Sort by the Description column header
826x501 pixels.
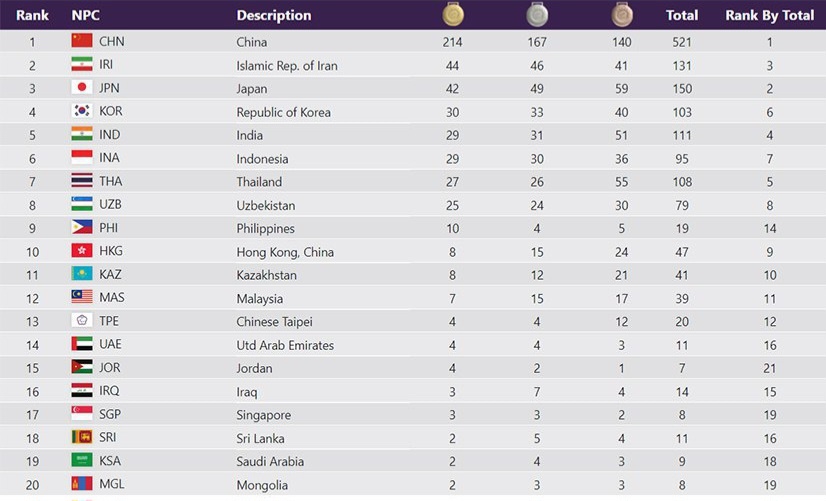[x=273, y=15]
